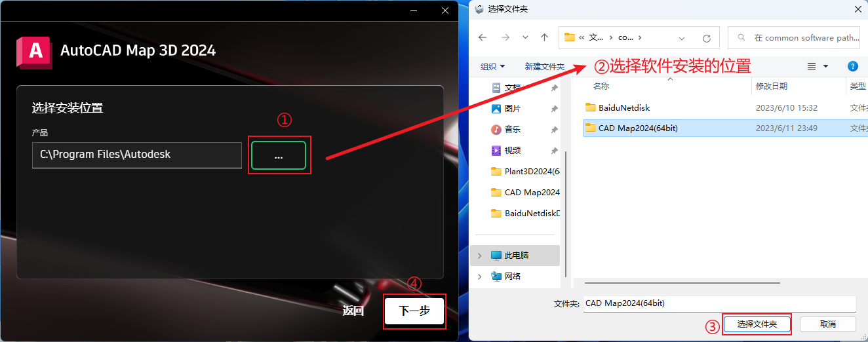The image size is (868, 342).
Task: Click the "<<" hidden breadcrumb chevron
Action: click(x=582, y=37)
